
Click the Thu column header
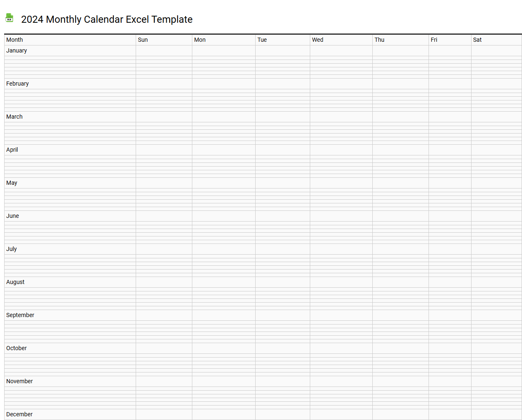[379, 40]
